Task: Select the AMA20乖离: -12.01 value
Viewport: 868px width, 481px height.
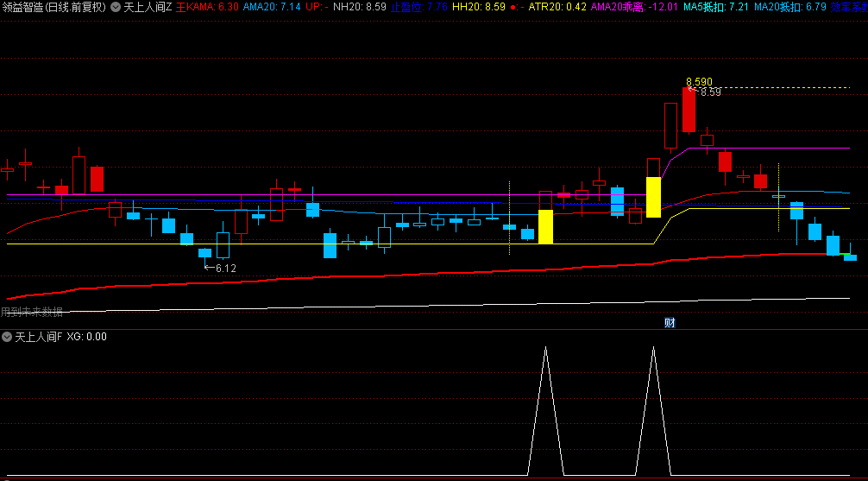Action: 635,8
